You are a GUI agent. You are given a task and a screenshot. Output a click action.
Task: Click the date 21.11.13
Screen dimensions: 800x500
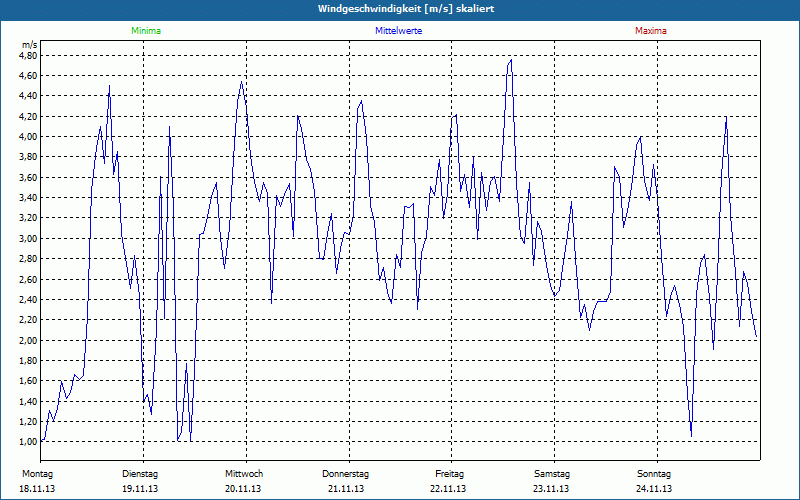tap(346, 489)
